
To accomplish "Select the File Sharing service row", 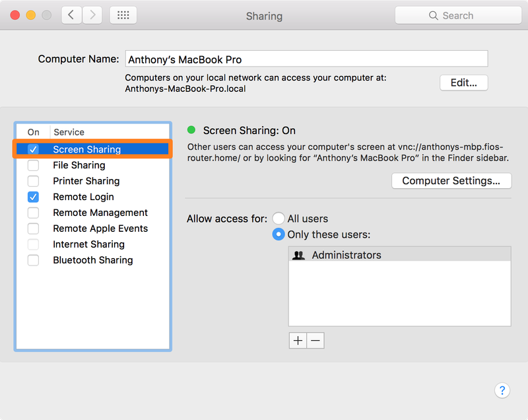I will tap(92, 165).
